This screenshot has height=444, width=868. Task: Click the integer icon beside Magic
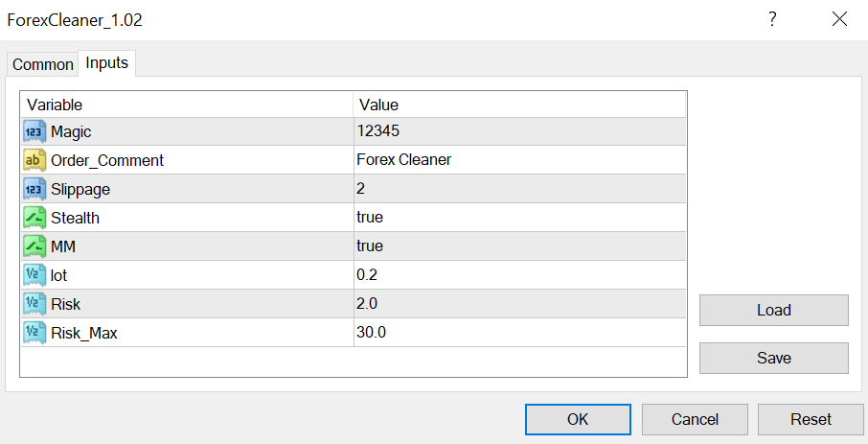point(35,131)
